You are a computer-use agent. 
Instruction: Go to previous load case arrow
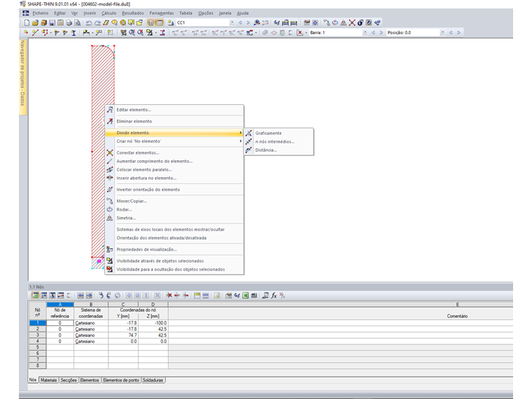(x=240, y=22)
